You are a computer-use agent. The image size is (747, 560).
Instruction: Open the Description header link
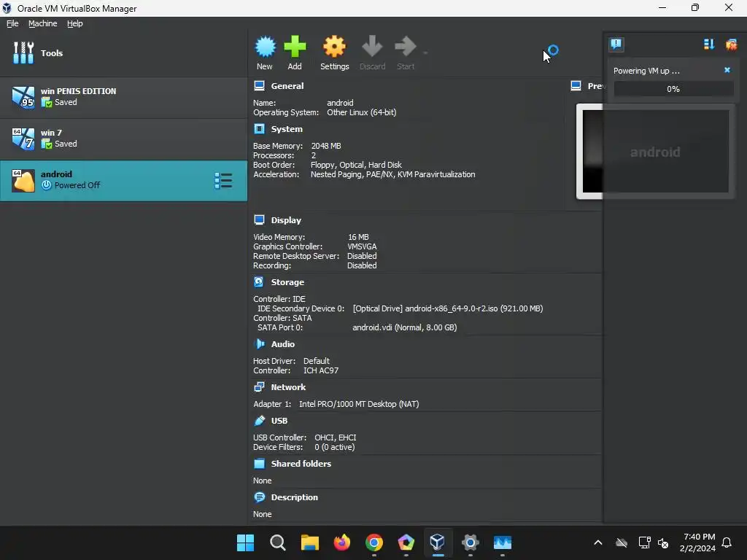pos(295,497)
